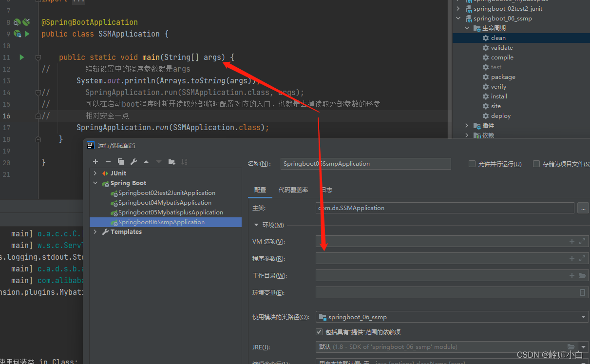Move configuration up with arrow button
This screenshot has width=590, height=364.
pyautogui.click(x=147, y=161)
